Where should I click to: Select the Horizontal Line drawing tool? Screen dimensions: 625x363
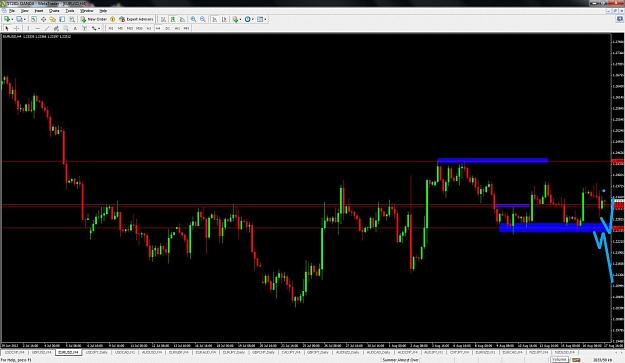click(37, 28)
